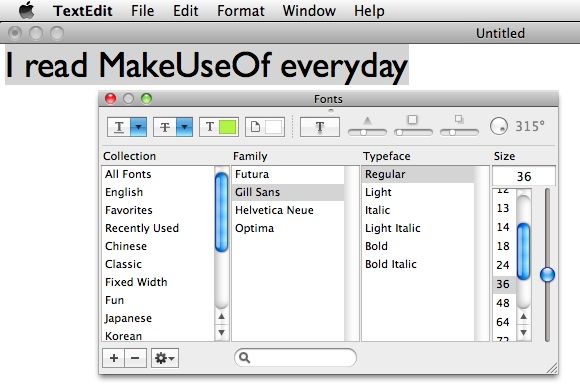Image resolution: width=580 pixels, height=390 pixels.
Task: Choose the Optima font family
Action: [288, 228]
